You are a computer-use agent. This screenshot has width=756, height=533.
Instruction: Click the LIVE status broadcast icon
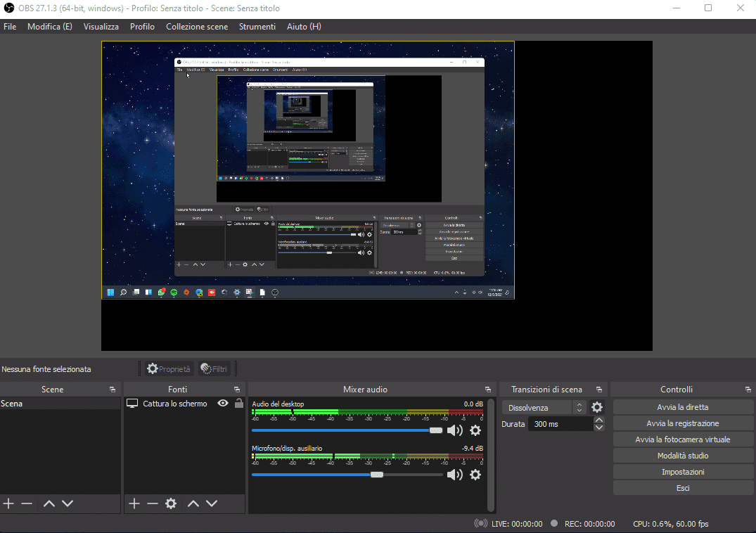481,523
